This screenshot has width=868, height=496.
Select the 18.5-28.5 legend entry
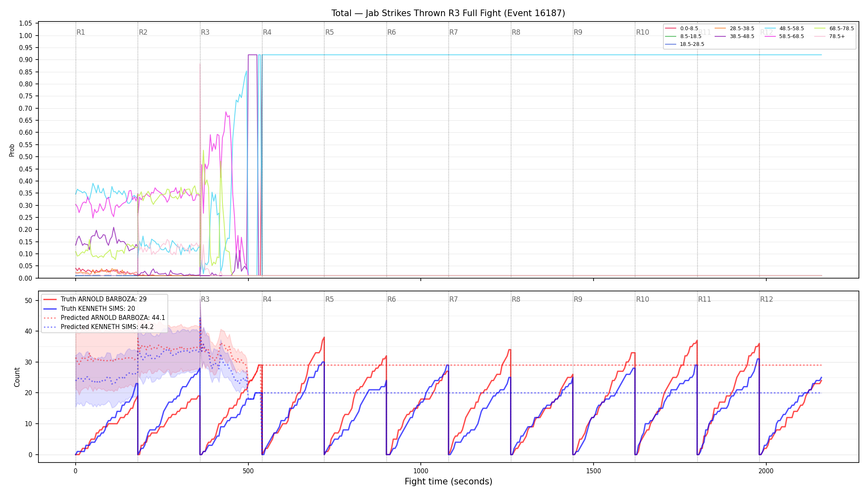684,44
